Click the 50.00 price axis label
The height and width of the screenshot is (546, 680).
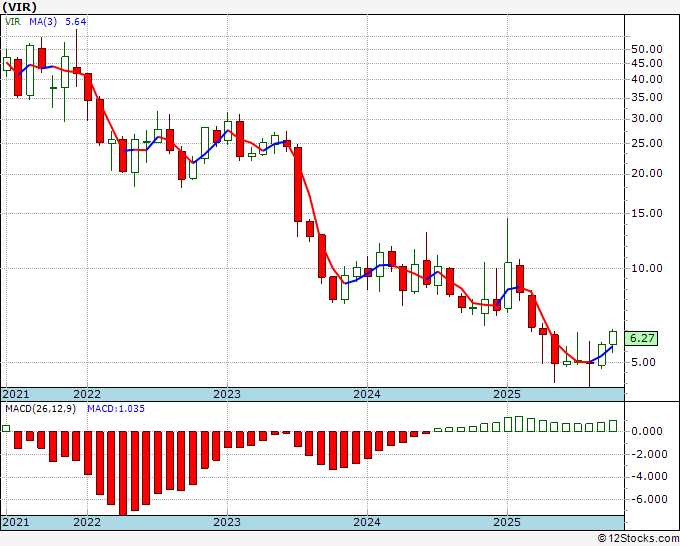647,49
